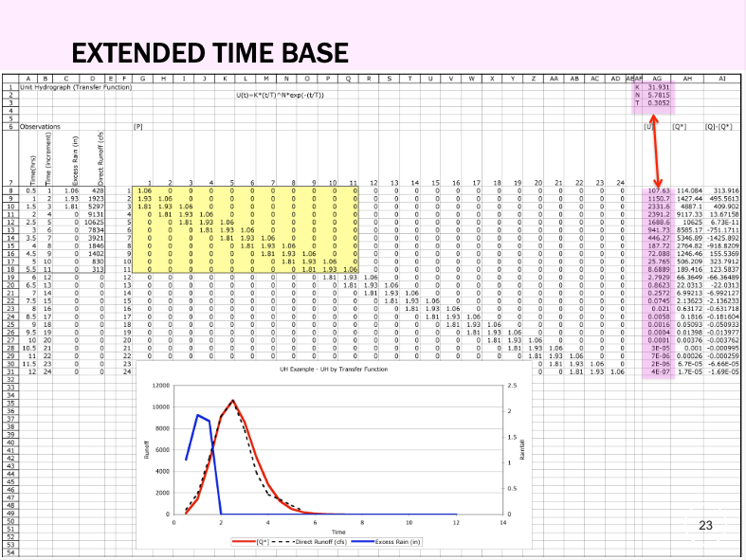
Task: Select the 'Unit Hydrograph (Transfer Function)' title cell
Action: click(76, 87)
